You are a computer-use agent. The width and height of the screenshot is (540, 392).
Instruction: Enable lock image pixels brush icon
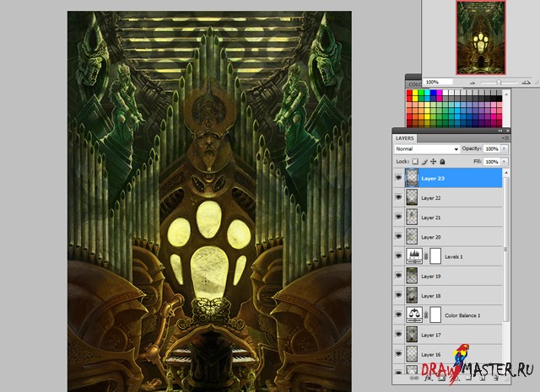(x=424, y=161)
